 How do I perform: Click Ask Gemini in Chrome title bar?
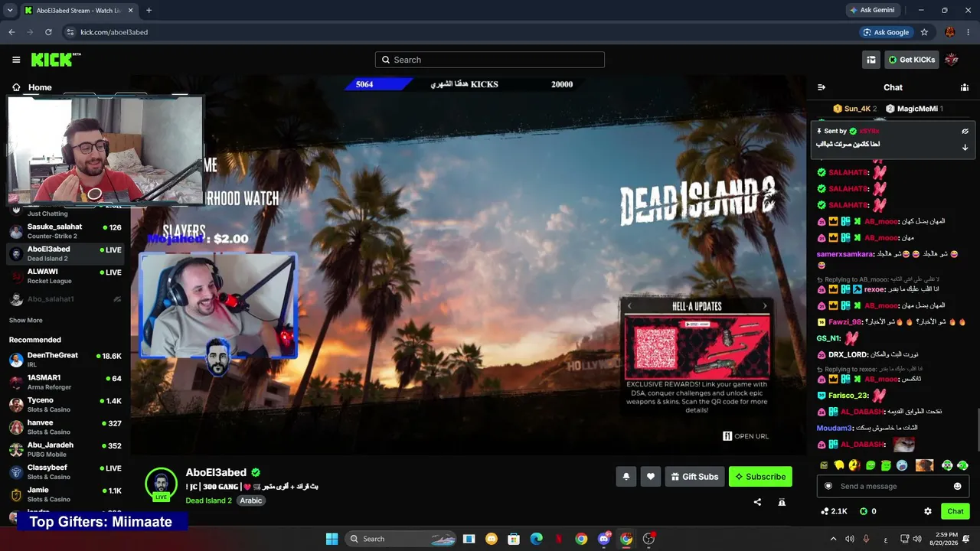(x=872, y=10)
